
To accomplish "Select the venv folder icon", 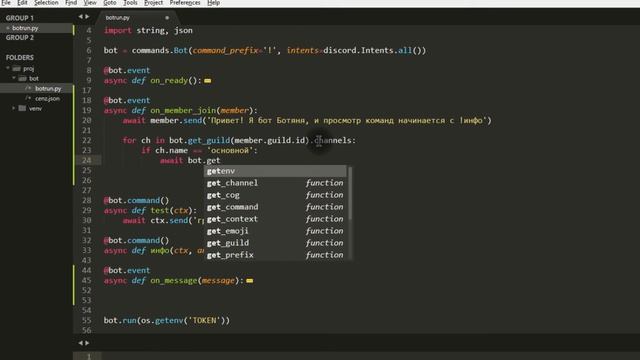I will [x=22, y=108].
